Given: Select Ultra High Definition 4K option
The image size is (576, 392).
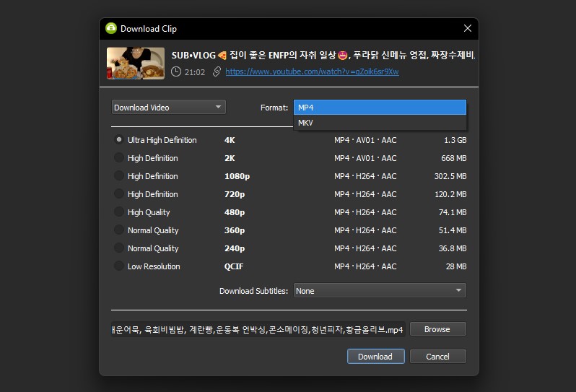Looking at the screenshot, I should (118, 140).
